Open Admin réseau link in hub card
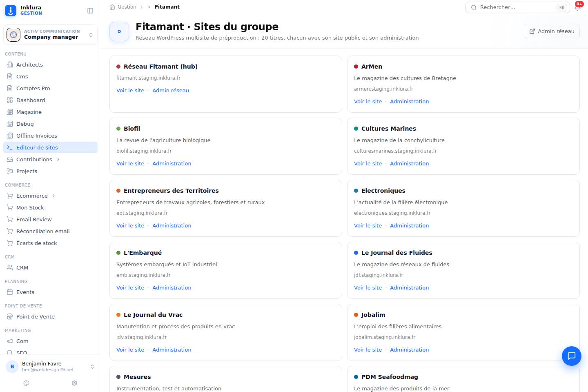Viewport: 588px width, 392px height. click(x=171, y=91)
